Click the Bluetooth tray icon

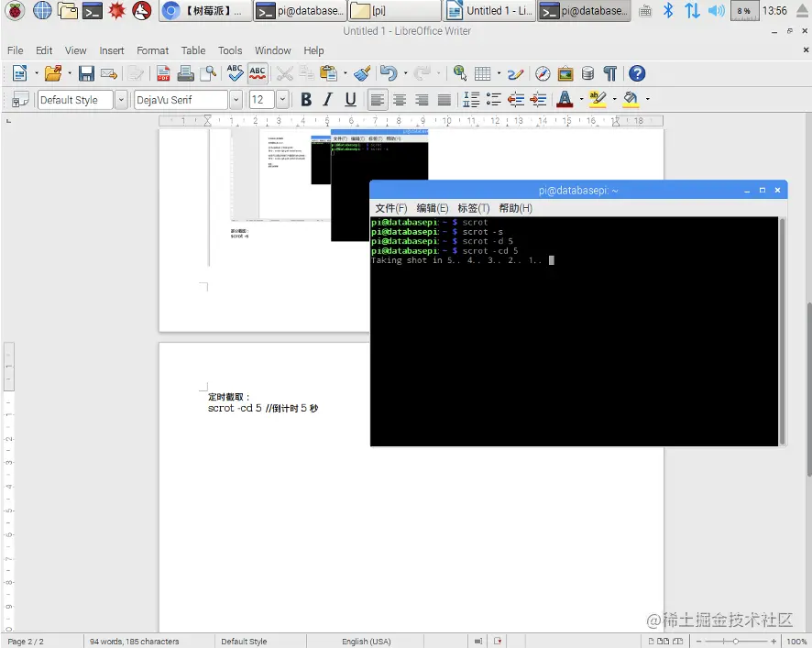pyautogui.click(x=668, y=10)
